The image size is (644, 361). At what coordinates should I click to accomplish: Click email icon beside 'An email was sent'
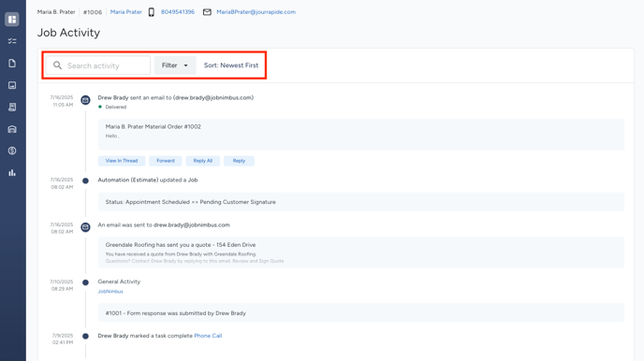[x=85, y=227]
